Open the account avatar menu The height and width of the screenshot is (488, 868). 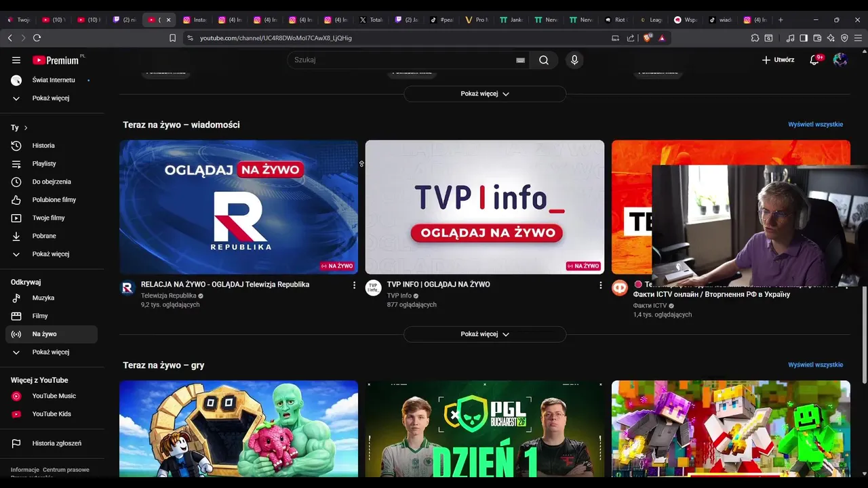tap(840, 60)
